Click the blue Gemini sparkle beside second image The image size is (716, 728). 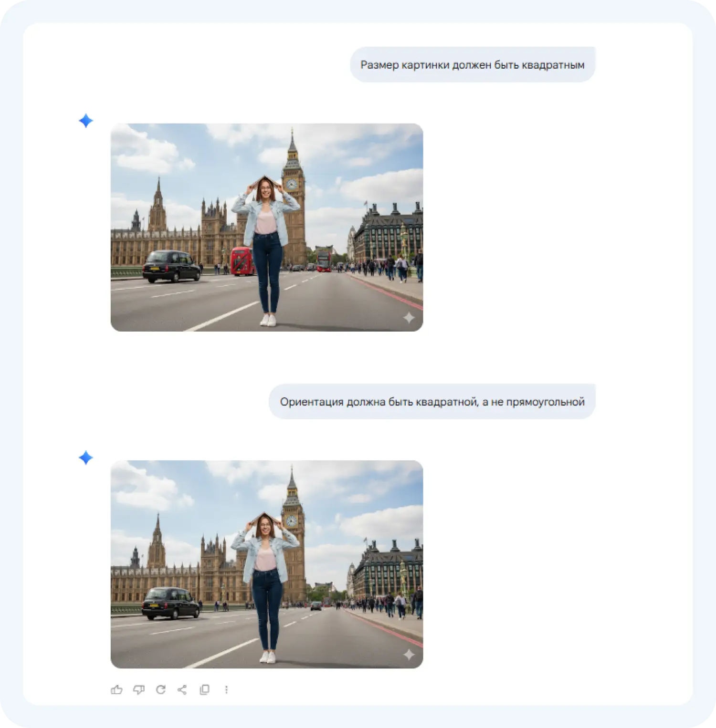[x=86, y=458]
